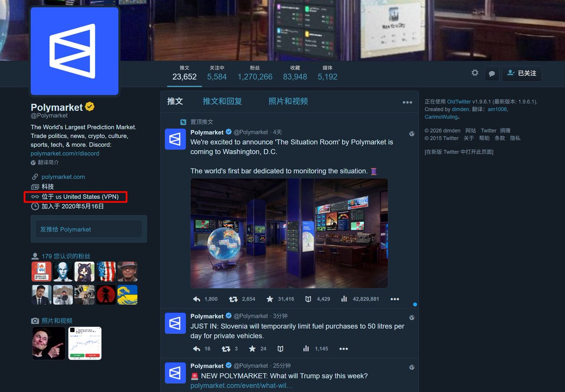Open the Slovenia tweet's more options menu
This screenshot has height=392, width=565.
344,349
